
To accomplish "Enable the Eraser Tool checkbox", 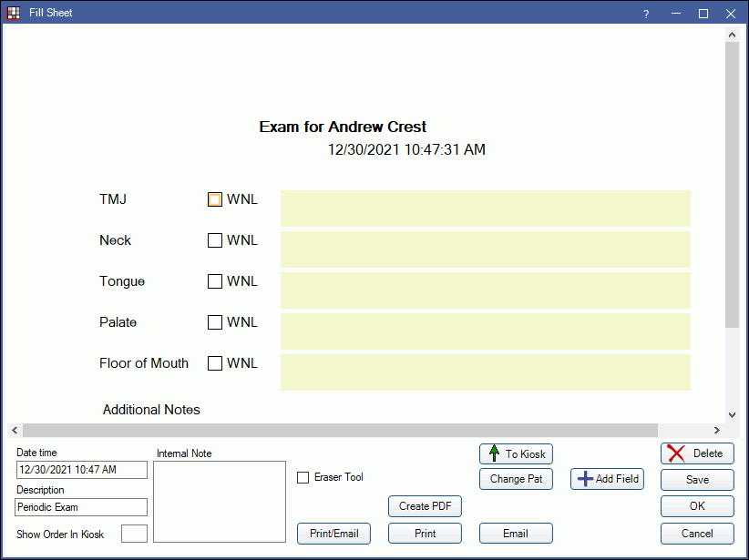I will (x=303, y=477).
